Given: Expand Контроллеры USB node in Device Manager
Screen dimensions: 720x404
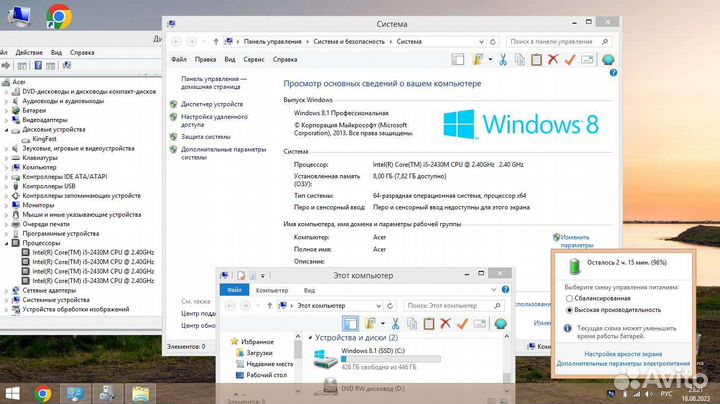Looking at the screenshot, I should 6,186.
